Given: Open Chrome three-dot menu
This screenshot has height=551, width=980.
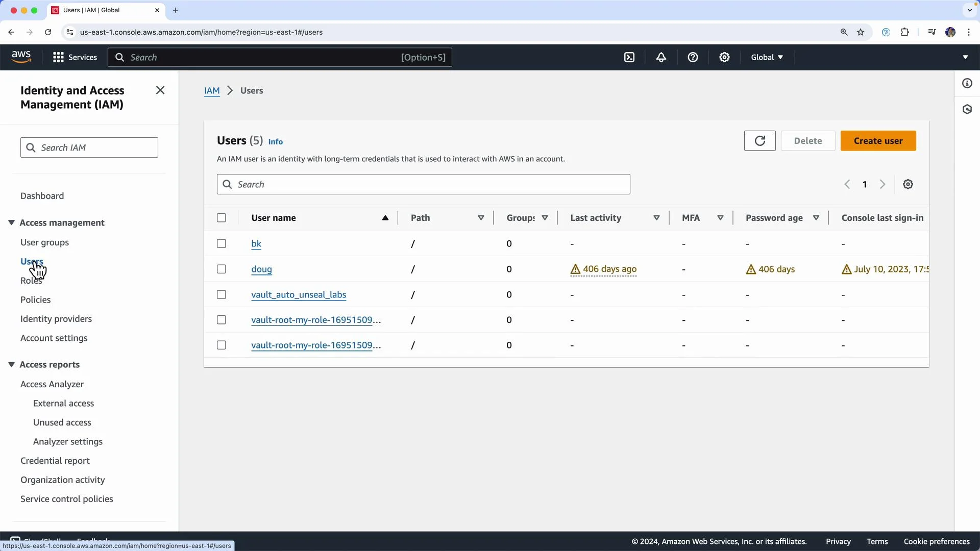Looking at the screenshot, I should coord(968,32).
